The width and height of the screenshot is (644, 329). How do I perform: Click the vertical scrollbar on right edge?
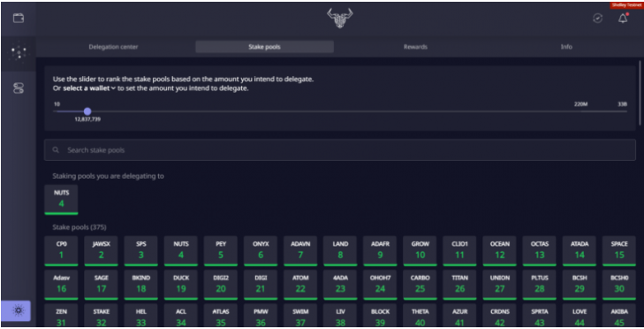click(640, 93)
